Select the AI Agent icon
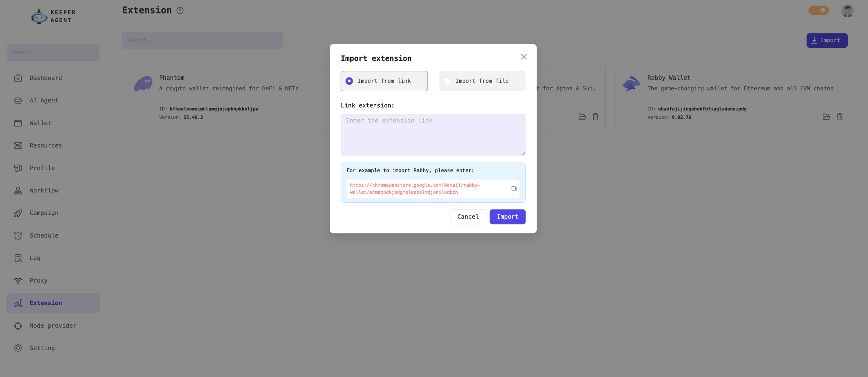 tap(18, 100)
